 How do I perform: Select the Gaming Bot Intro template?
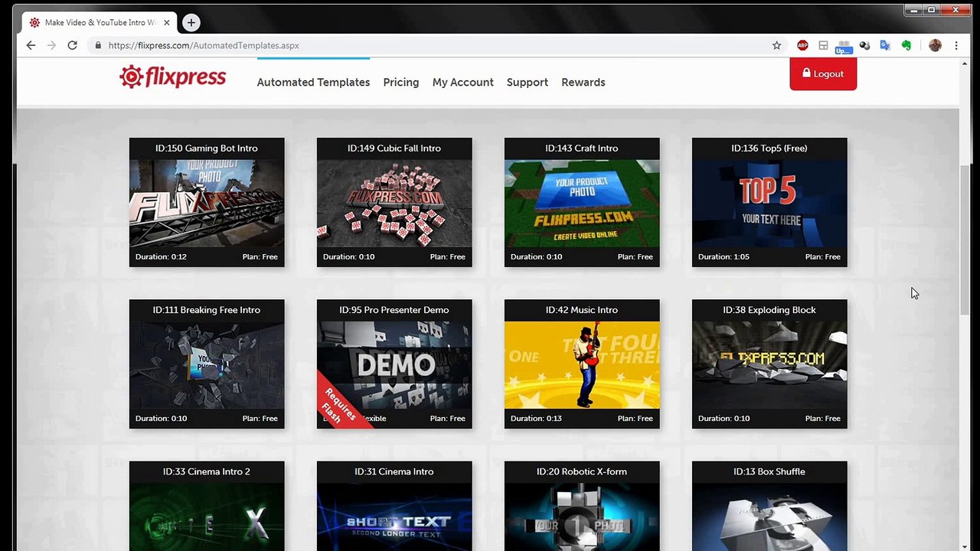click(x=207, y=203)
